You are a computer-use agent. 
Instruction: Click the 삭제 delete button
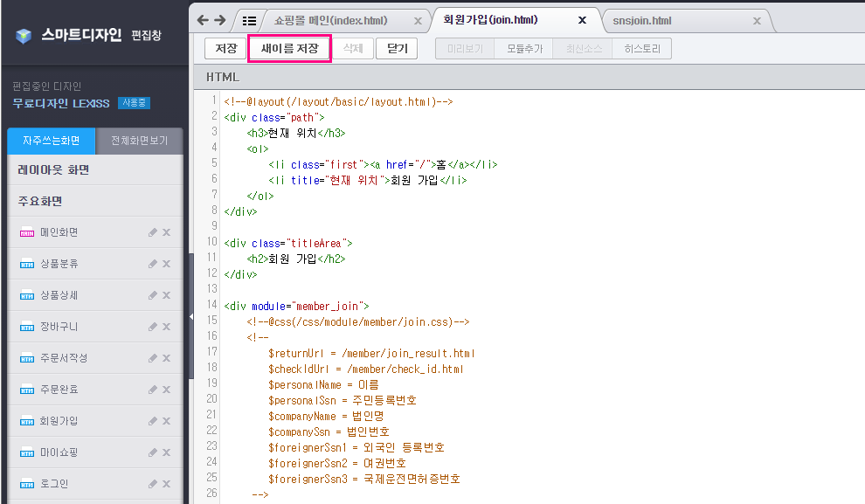353,49
